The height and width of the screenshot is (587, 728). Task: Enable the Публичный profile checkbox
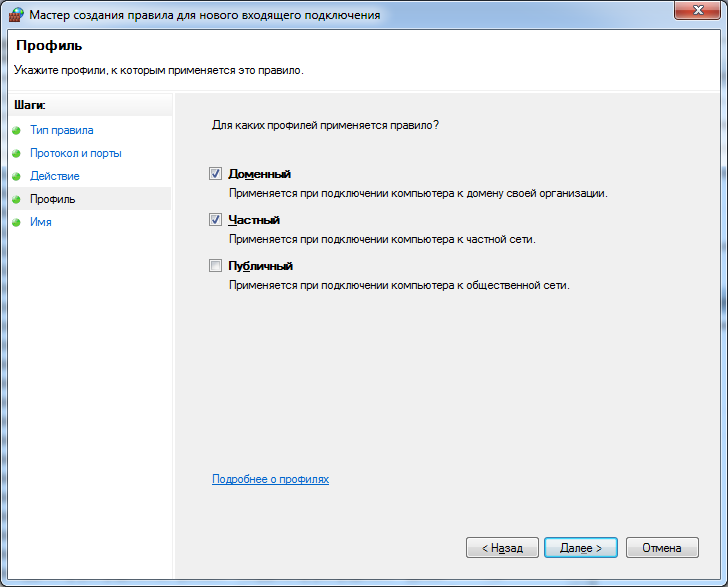215,265
